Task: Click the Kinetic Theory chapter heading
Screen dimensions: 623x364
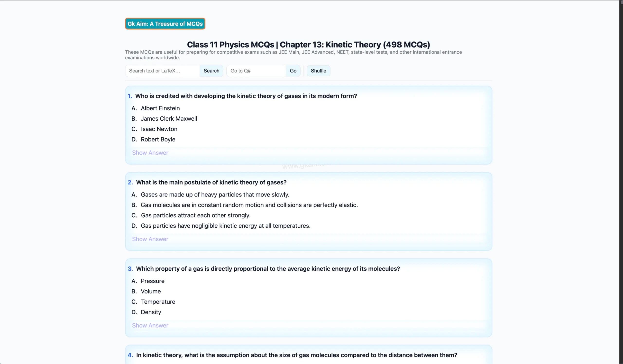Action: point(308,45)
